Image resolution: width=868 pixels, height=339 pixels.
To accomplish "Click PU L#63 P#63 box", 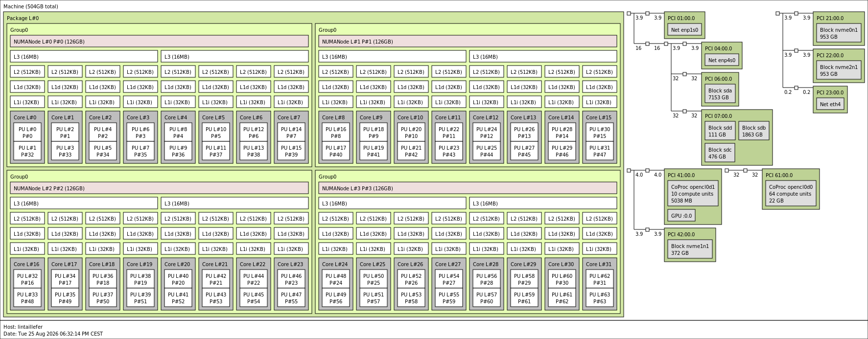I will click(x=600, y=298).
